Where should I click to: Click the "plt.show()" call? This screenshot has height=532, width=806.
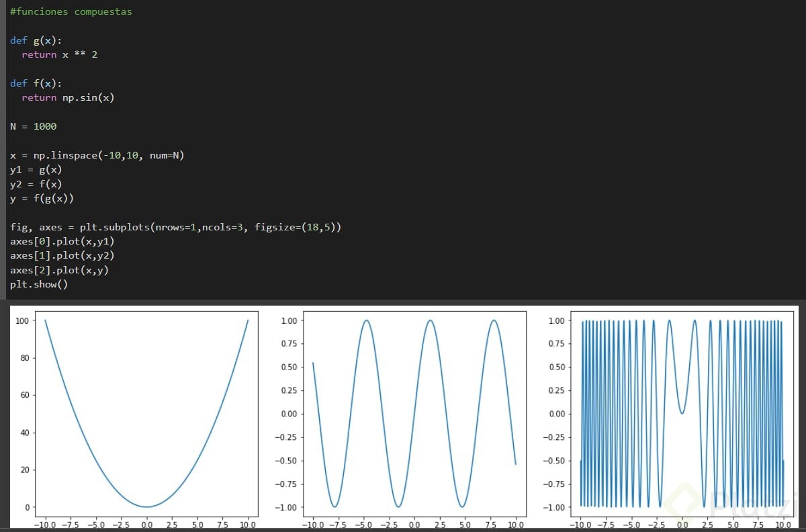(39, 285)
